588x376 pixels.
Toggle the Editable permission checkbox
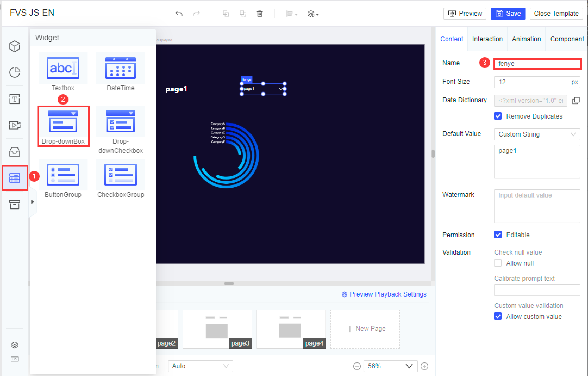(x=498, y=235)
